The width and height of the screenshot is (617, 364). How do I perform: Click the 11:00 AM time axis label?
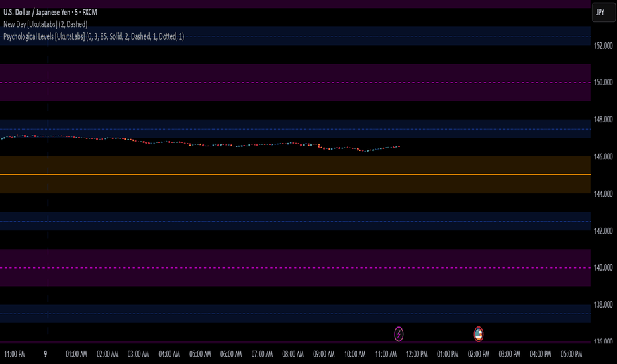coord(385,354)
